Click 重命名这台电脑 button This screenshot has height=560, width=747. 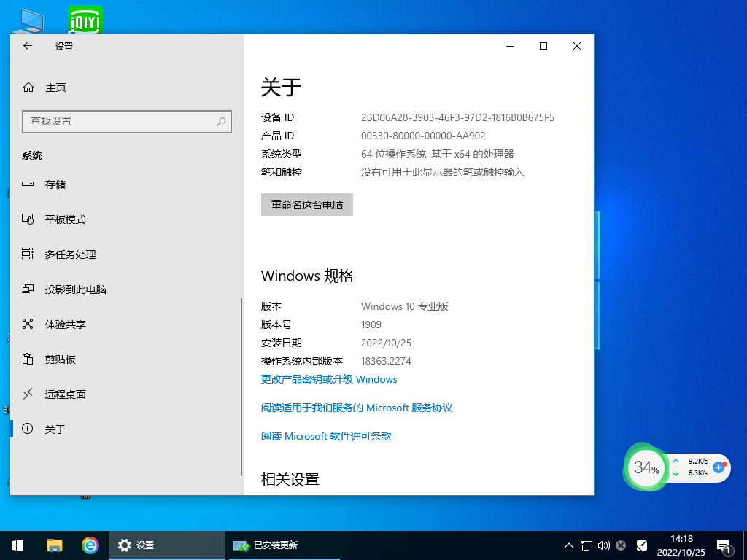(306, 204)
